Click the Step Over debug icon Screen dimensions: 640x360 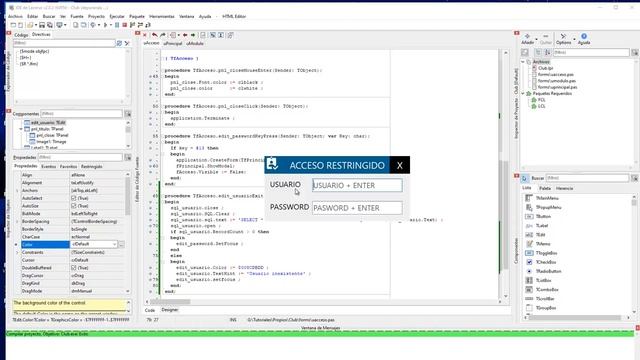tap(140, 25)
